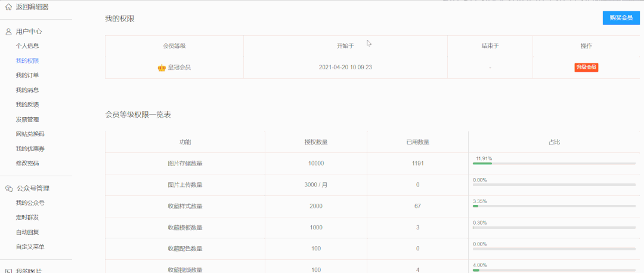Click the used count 67 cell

[417, 206]
